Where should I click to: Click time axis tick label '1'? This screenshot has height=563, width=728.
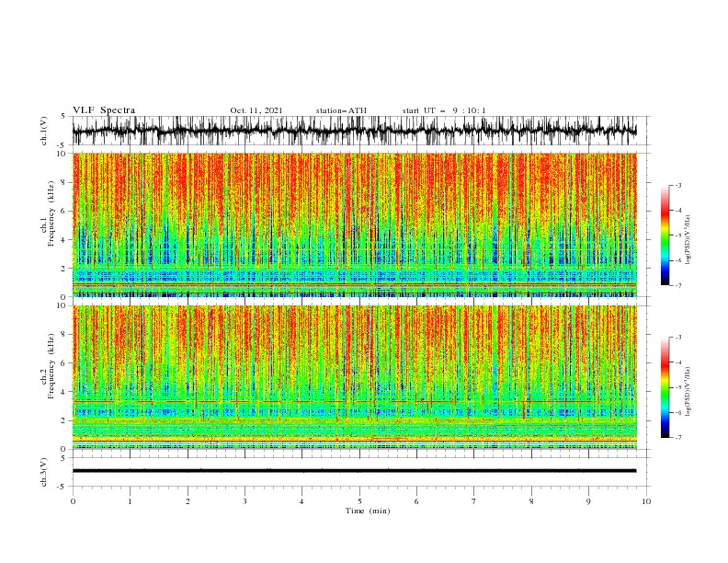(130, 501)
